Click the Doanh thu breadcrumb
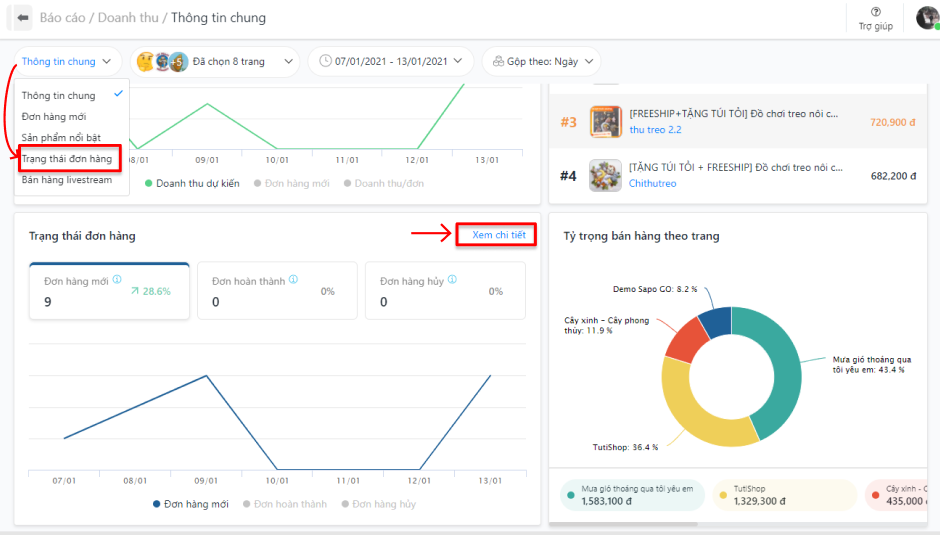This screenshot has width=940, height=535. click(128, 17)
